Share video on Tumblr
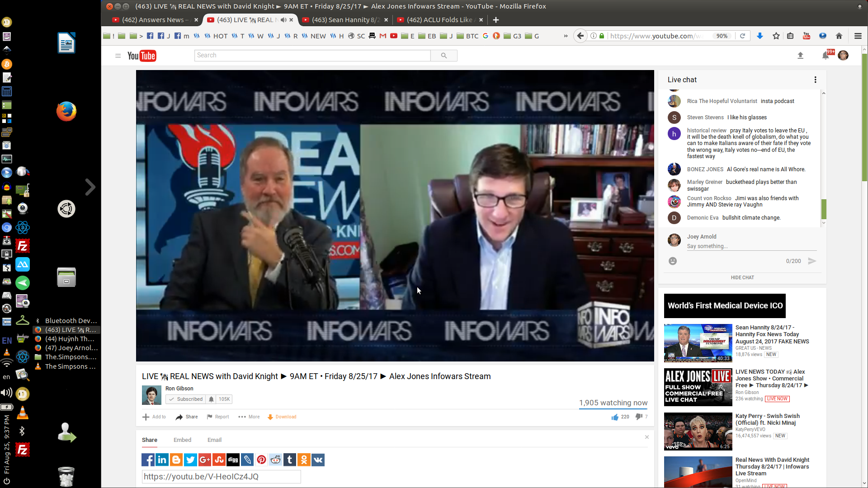 (290, 460)
